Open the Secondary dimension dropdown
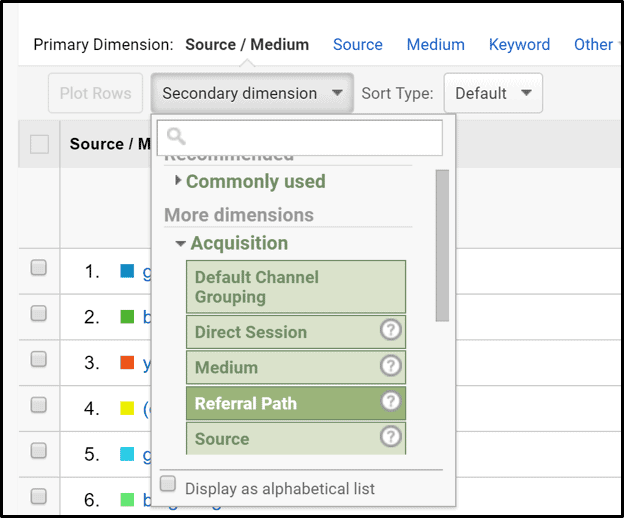Image resolution: width=624 pixels, height=518 pixels. pyautogui.click(x=252, y=93)
